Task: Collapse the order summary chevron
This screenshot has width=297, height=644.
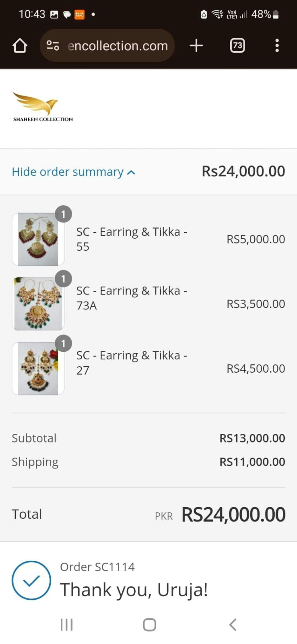Action: (131, 173)
